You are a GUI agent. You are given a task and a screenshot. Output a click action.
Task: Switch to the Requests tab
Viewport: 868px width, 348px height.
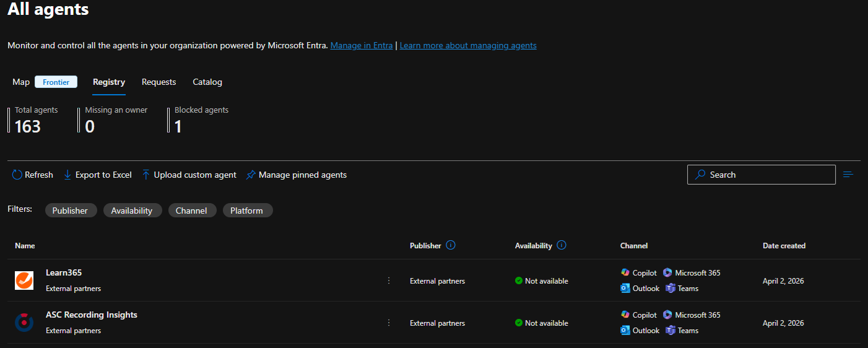158,82
